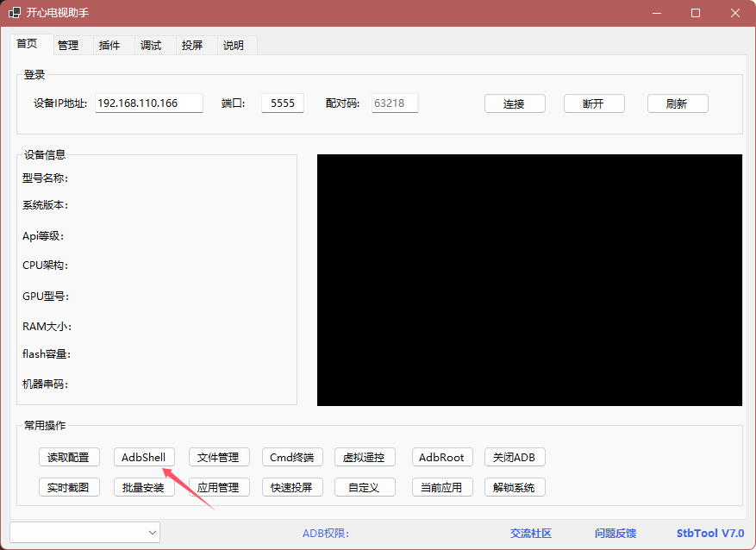The width and height of the screenshot is (756, 550).
Task: Click the 解锁系统 unlock system button
Action: (x=514, y=487)
